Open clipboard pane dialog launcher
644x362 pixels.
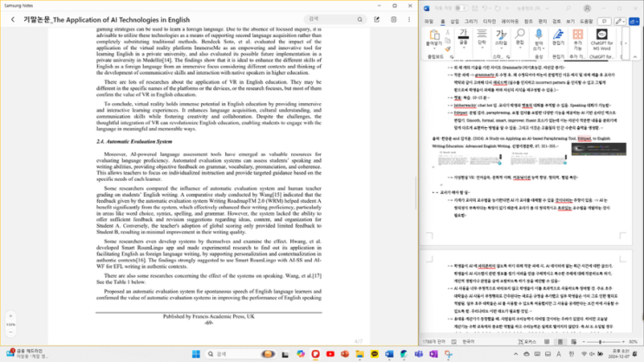(x=452, y=56)
